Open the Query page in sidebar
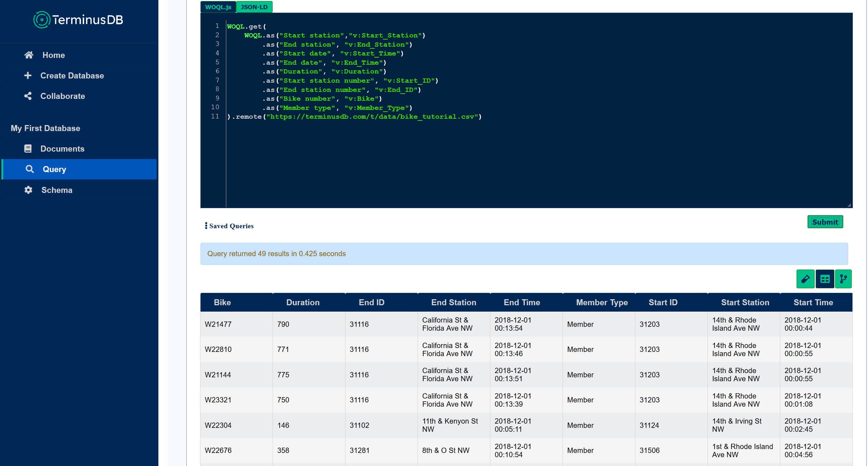This screenshot has height=466, width=868. point(54,169)
